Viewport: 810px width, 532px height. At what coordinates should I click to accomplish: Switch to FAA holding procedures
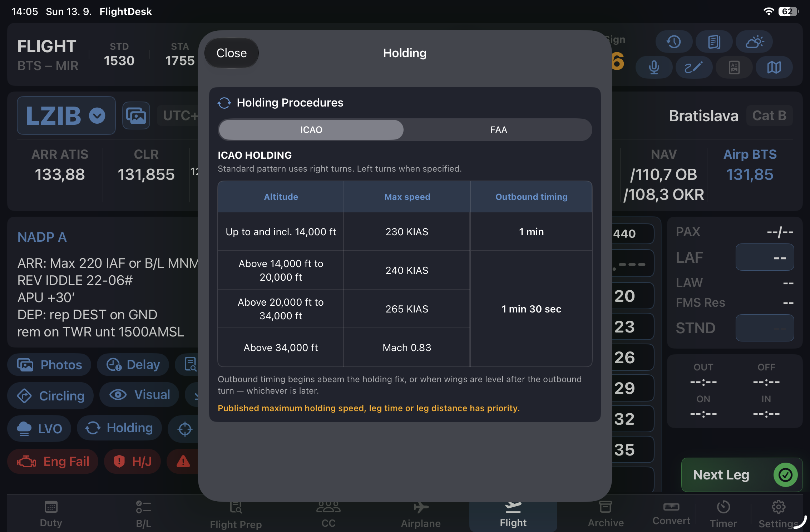pos(498,130)
